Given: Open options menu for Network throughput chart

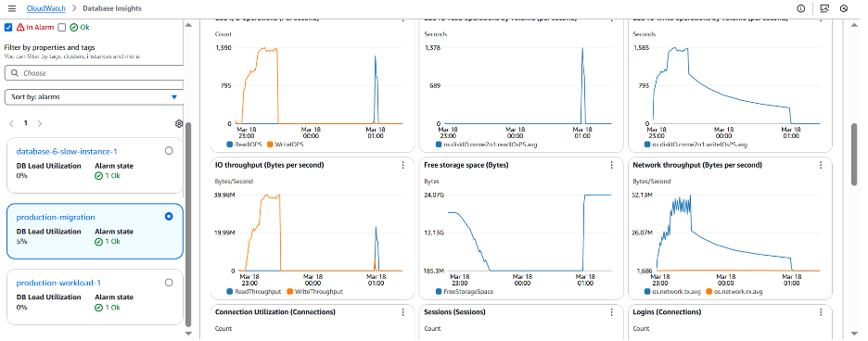Looking at the screenshot, I should (821, 165).
